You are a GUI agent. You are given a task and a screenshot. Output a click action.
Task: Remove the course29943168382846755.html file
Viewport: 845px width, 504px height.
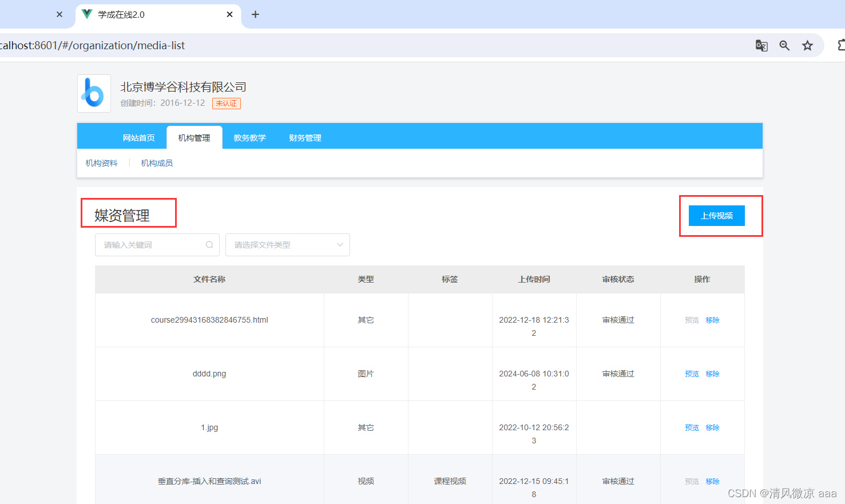tap(712, 320)
